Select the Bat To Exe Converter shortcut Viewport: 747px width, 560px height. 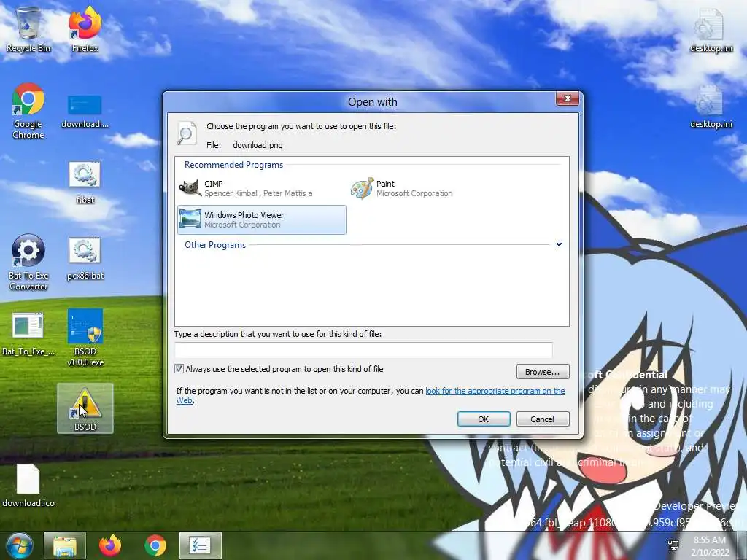(x=28, y=262)
